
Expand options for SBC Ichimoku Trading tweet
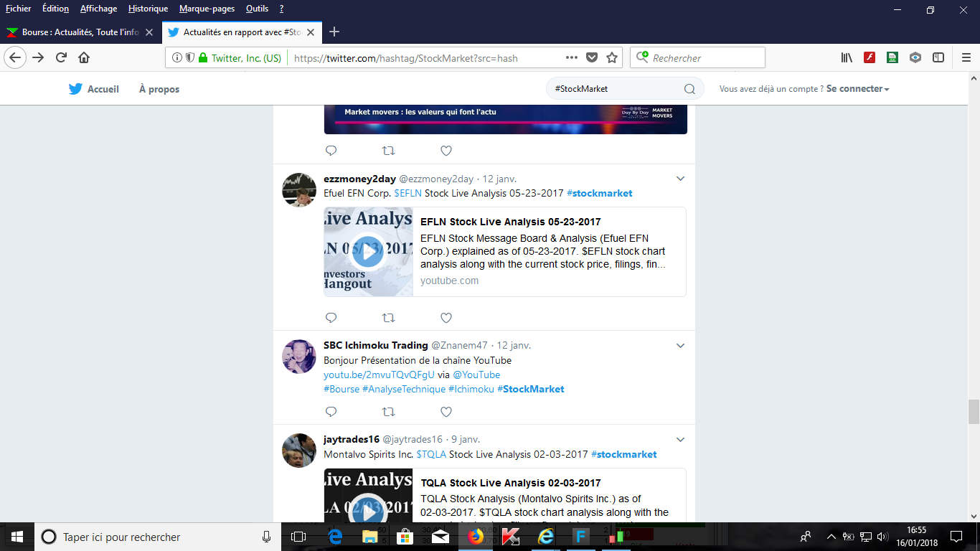(681, 345)
